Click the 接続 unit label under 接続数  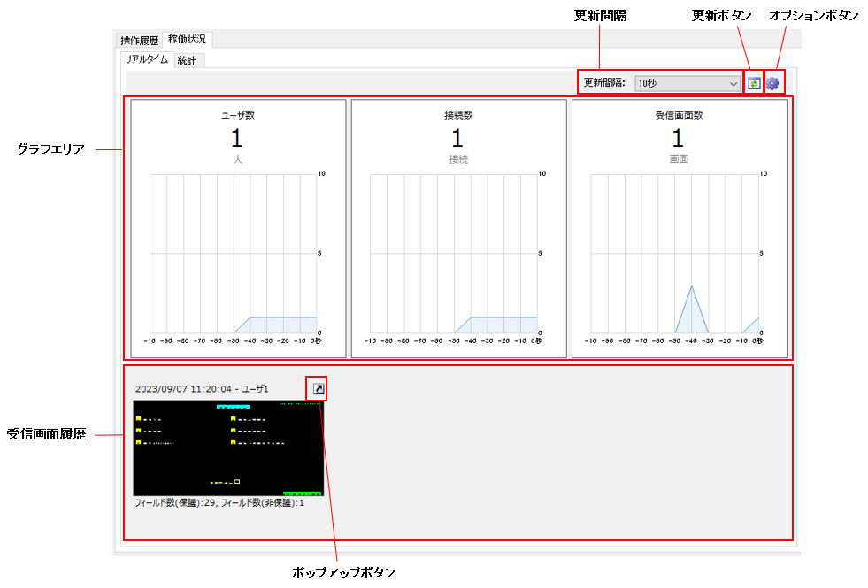(458, 159)
